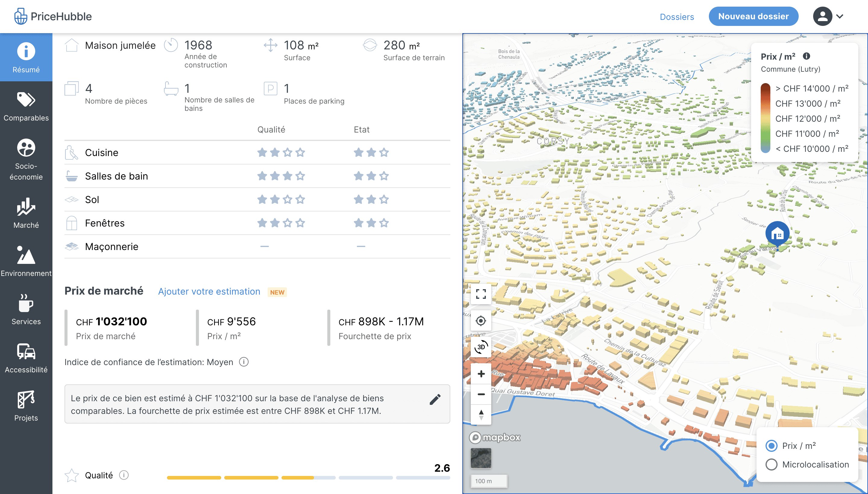Click the Nouveau dossier button
868x494 pixels.
753,16
